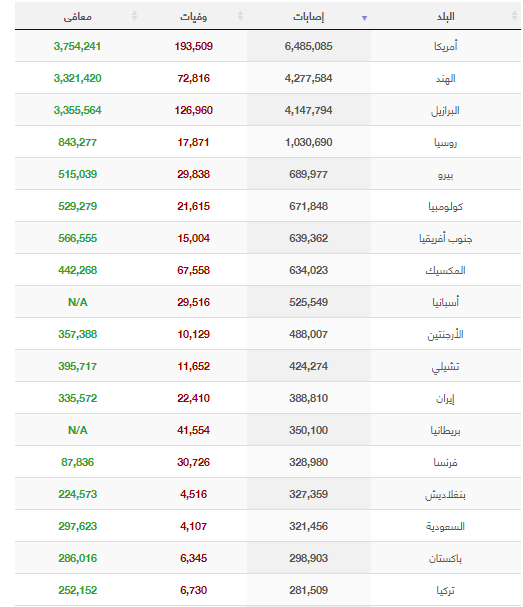523x607 pixels.
Task: Click the 193,509 deaths value
Action: coord(193,46)
